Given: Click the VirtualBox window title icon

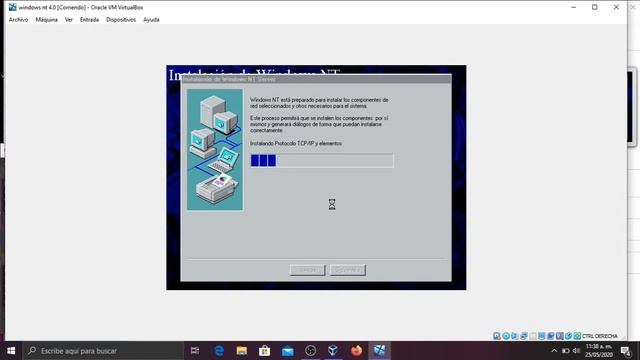Looking at the screenshot, I should coord(13,7).
